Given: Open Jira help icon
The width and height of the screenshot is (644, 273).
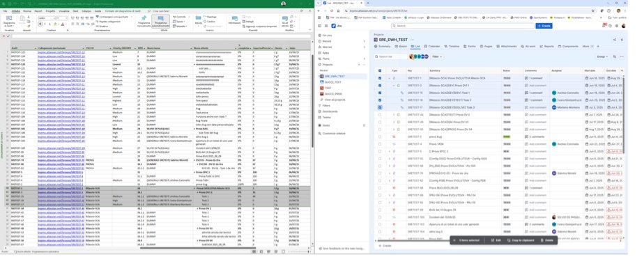Looking at the screenshot, I should coord(611,26).
